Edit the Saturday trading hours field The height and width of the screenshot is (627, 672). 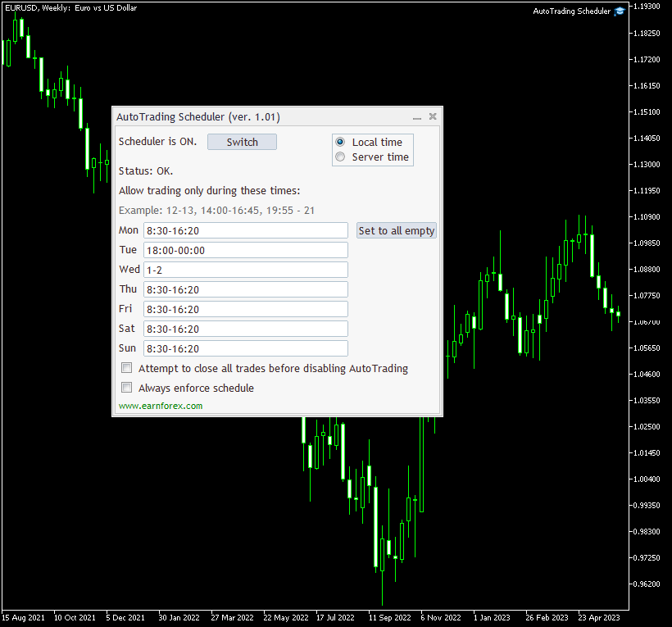(245, 329)
